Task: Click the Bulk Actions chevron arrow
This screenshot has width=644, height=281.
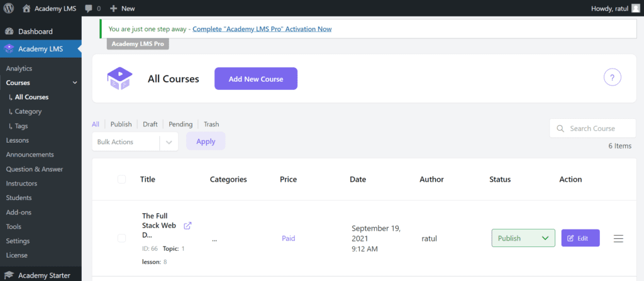Action: click(169, 141)
